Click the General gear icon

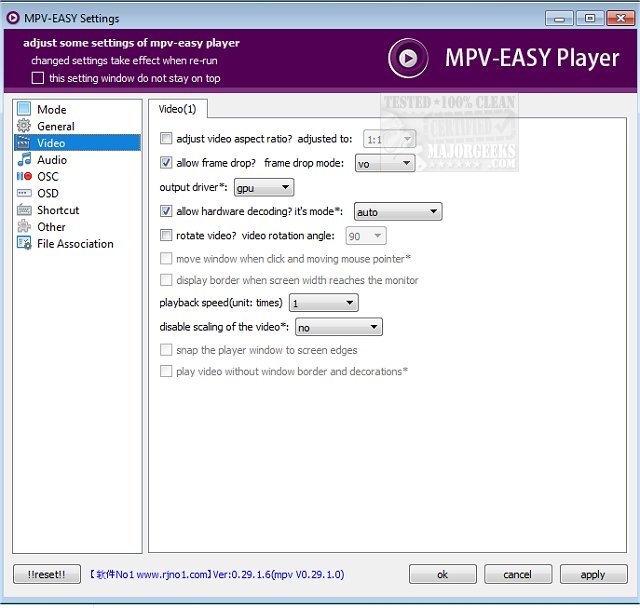coord(24,126)
